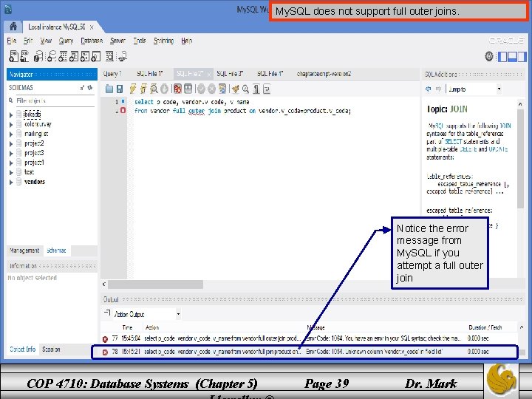
Task: Toggle autocommit mode in editor toolbar
Action: coord(222,89)
